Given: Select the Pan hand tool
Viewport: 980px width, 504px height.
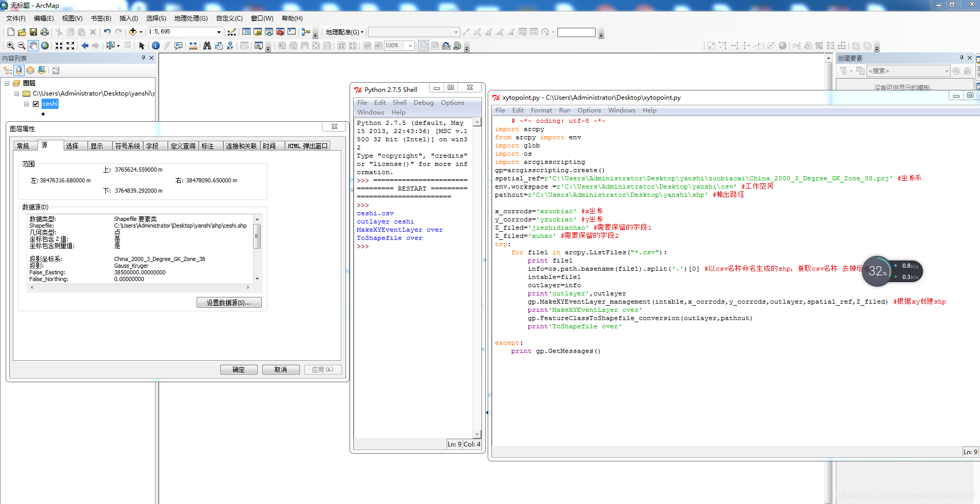Looking at the screenshot, I should [33, 46].
